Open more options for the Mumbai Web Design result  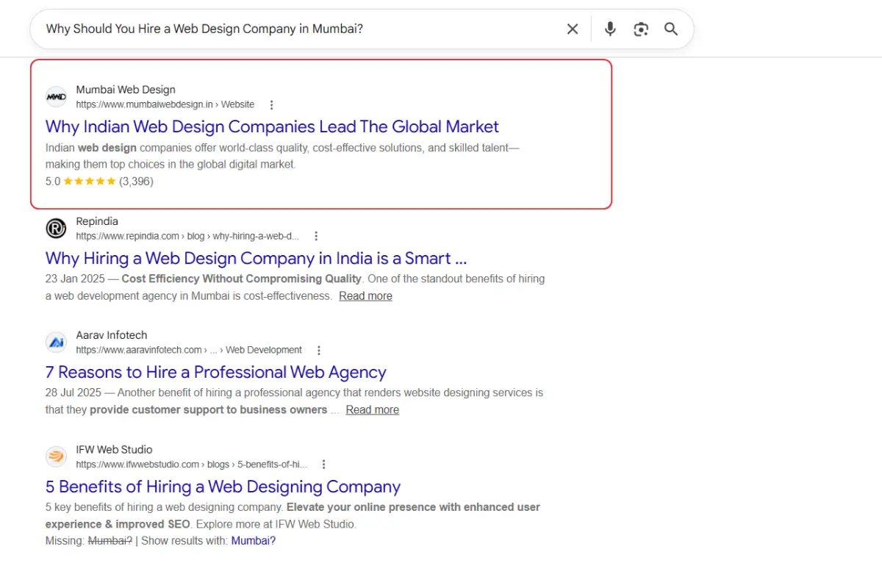[272, 105]
